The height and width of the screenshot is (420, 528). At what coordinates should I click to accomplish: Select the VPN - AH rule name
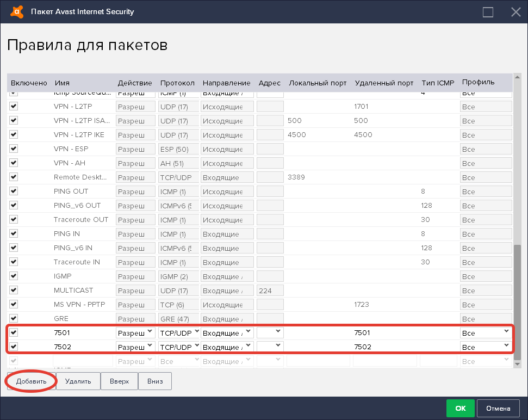click(x=70, y=163)
